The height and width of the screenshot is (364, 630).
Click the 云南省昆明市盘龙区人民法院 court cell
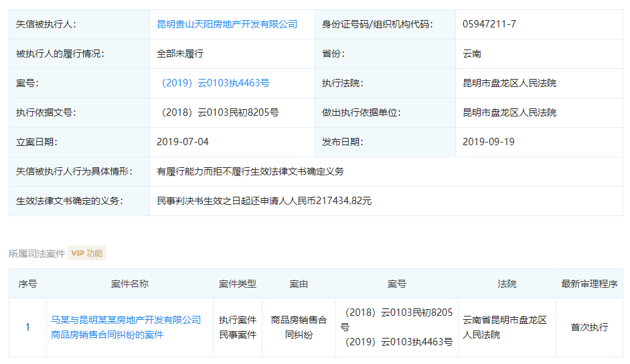pyautogui.click(x=505, y=327)
